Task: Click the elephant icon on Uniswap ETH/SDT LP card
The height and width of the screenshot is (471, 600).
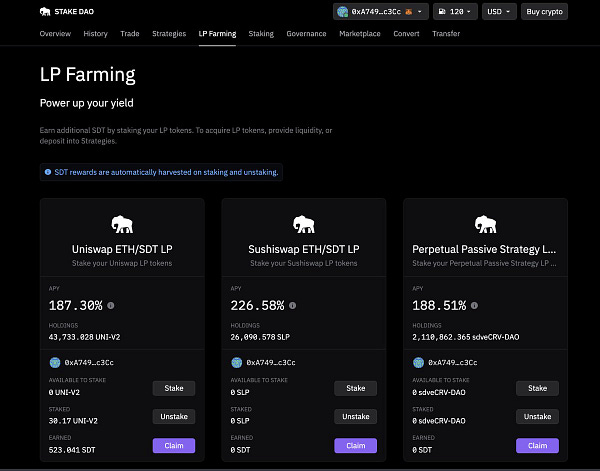Action: pyautogui.click(x=122, y=224)
